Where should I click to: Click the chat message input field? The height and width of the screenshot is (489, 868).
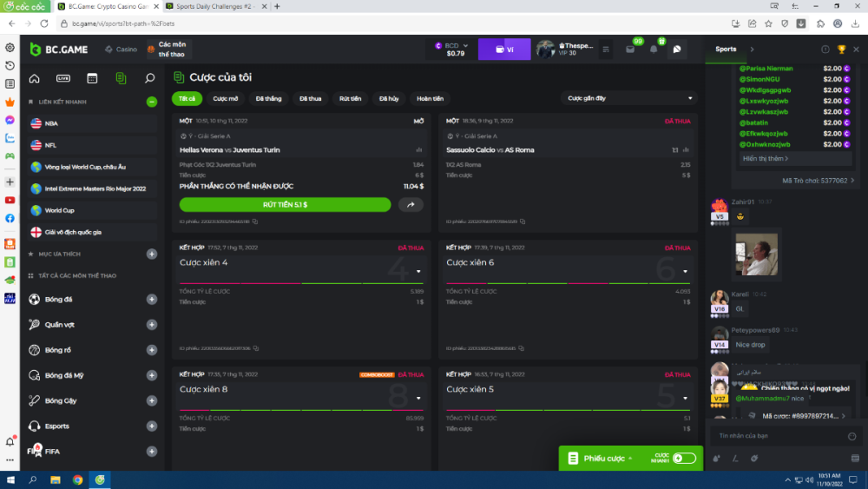[777, 435]
